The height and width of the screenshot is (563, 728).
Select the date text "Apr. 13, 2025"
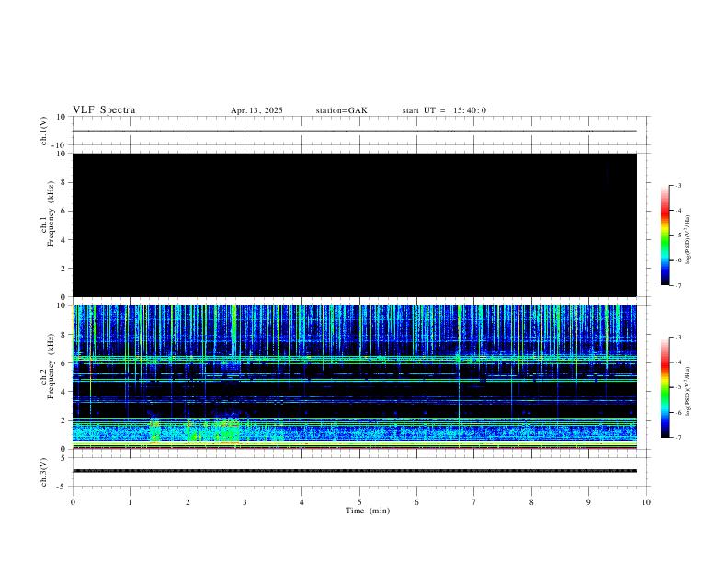(256, 110)
